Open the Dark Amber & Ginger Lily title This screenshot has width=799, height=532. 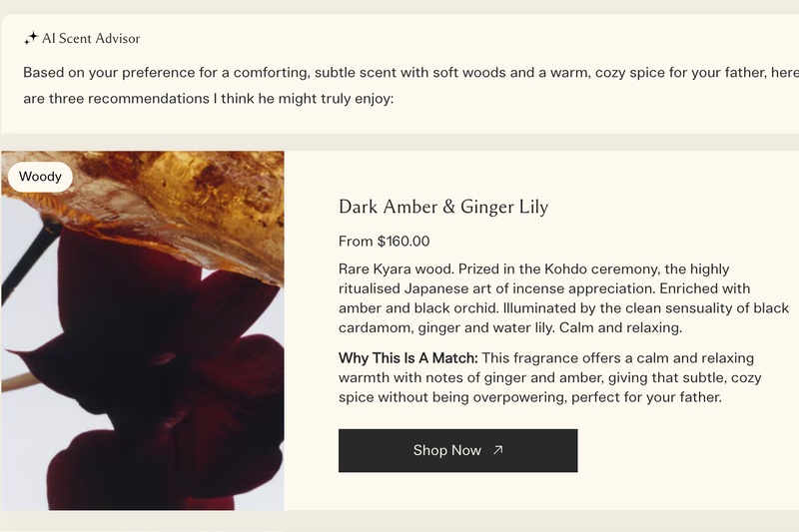click(x=442, y=207)
